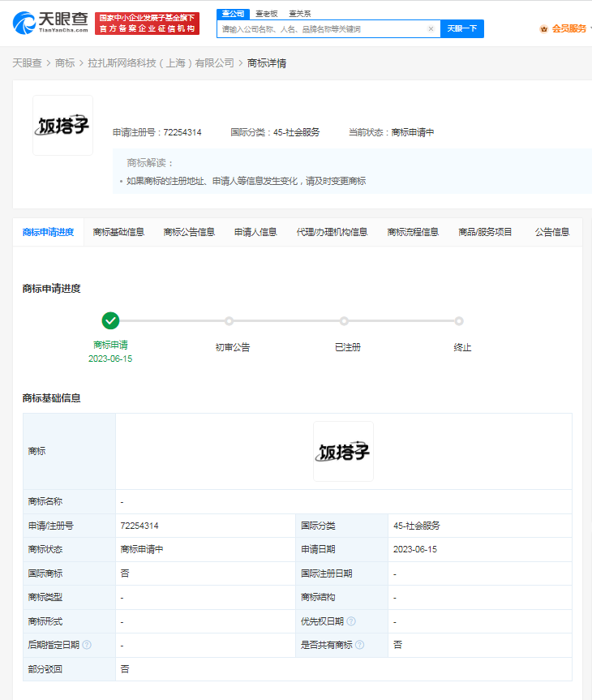Click the help icon next to 是否共有商标
Viewport: 592px width, 700px height.
pos(359,645)
